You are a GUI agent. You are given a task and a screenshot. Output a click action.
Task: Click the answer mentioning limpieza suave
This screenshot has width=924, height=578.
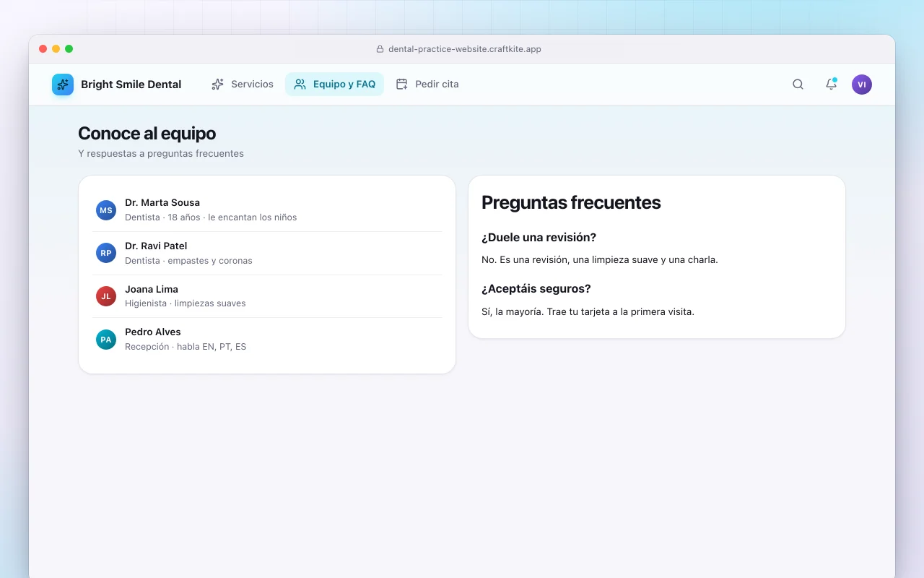[600, 260]
